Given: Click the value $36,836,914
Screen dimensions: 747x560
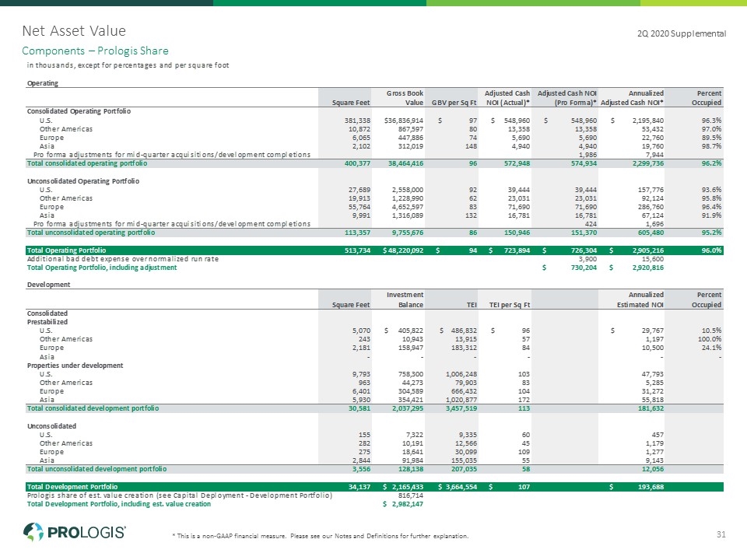Looking at the screenshot, I should click(x=404, y=121).
